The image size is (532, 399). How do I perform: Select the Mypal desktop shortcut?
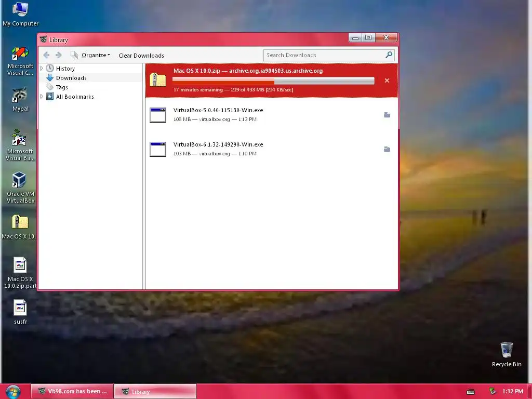(x=20, y=99)
